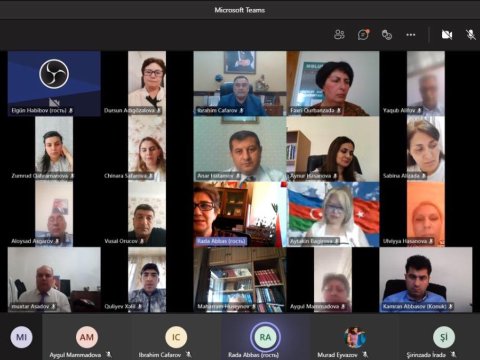Select Aytəkin Bagirova's tile with flags background
Screen dimensions: 480x360
(x=333, y=214)
